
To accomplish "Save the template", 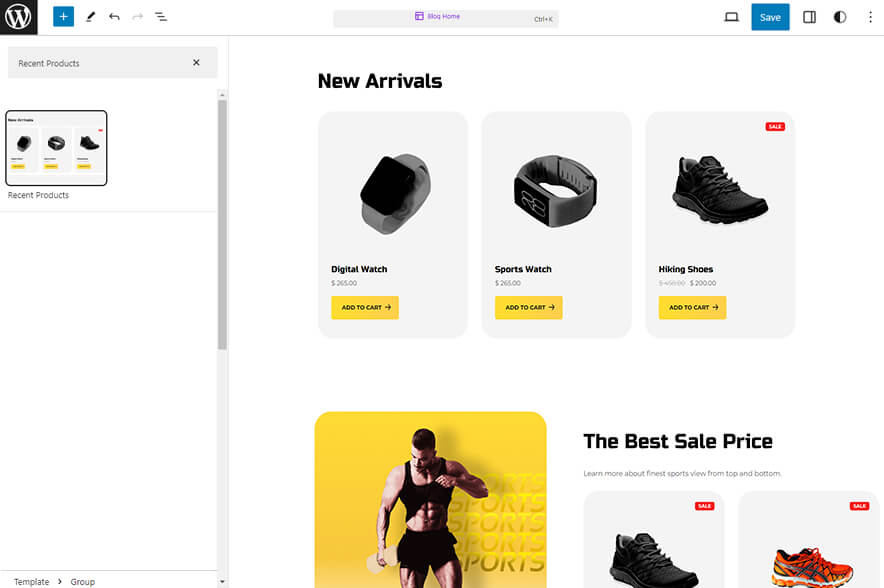I will tap(770, 17).
